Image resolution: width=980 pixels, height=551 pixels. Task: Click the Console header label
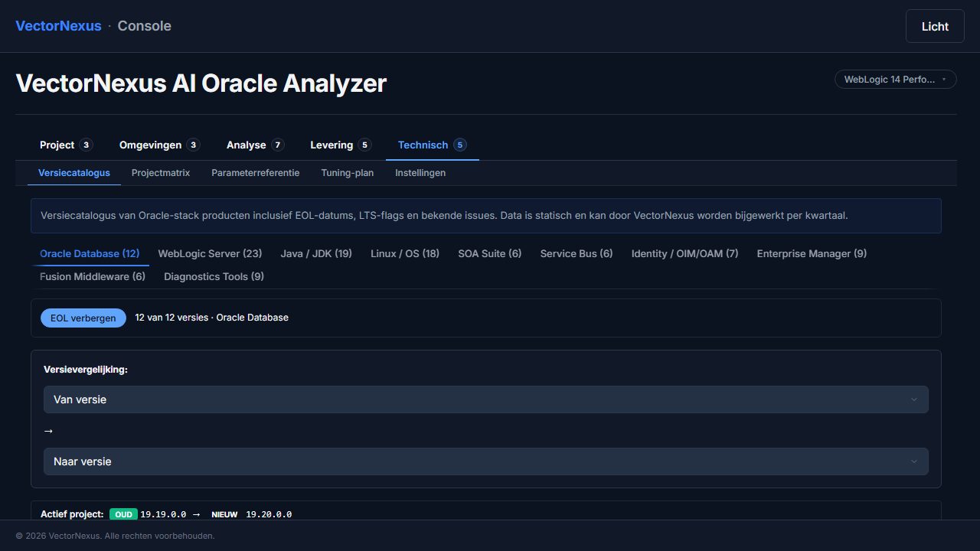pos(144,26)
